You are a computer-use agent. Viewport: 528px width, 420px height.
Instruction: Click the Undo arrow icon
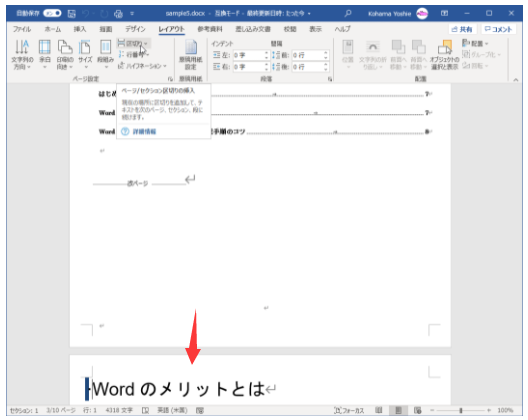(86, 13)
